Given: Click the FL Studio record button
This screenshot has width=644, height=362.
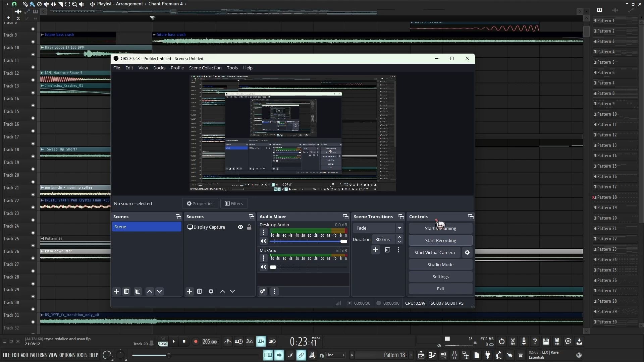Looking at the screenshot, I should 196,342.
